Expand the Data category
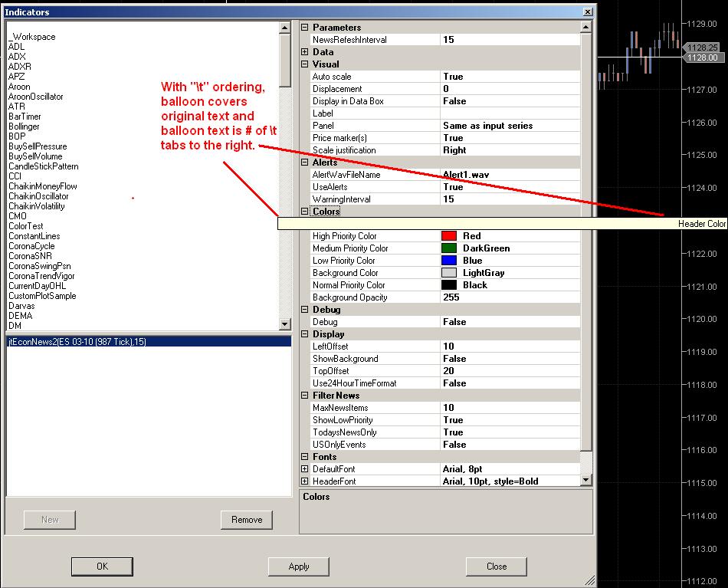Image resolution: width=728 pixels, height=588 pixels. (304, 52)
